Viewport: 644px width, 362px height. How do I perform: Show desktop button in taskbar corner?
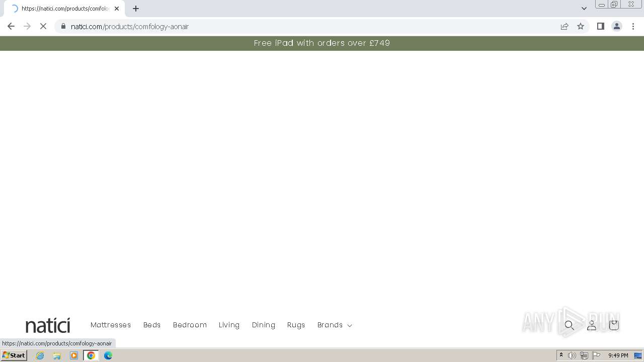click(638, 355)
